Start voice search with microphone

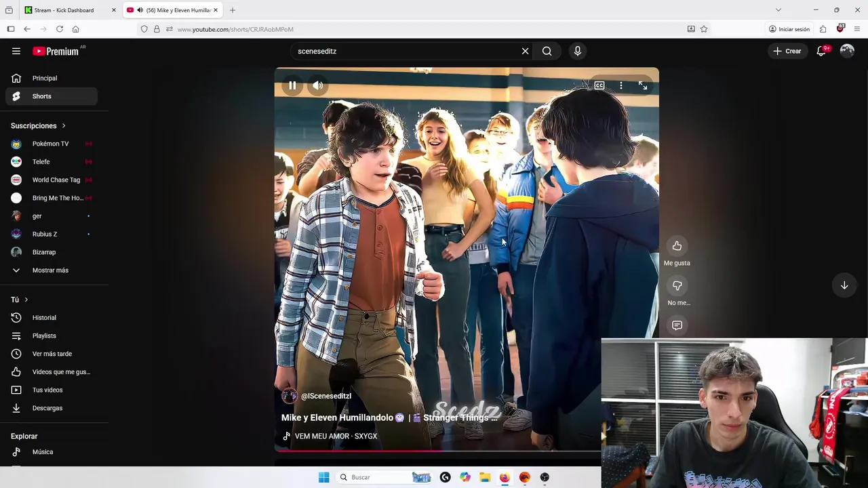click(578, 51)
